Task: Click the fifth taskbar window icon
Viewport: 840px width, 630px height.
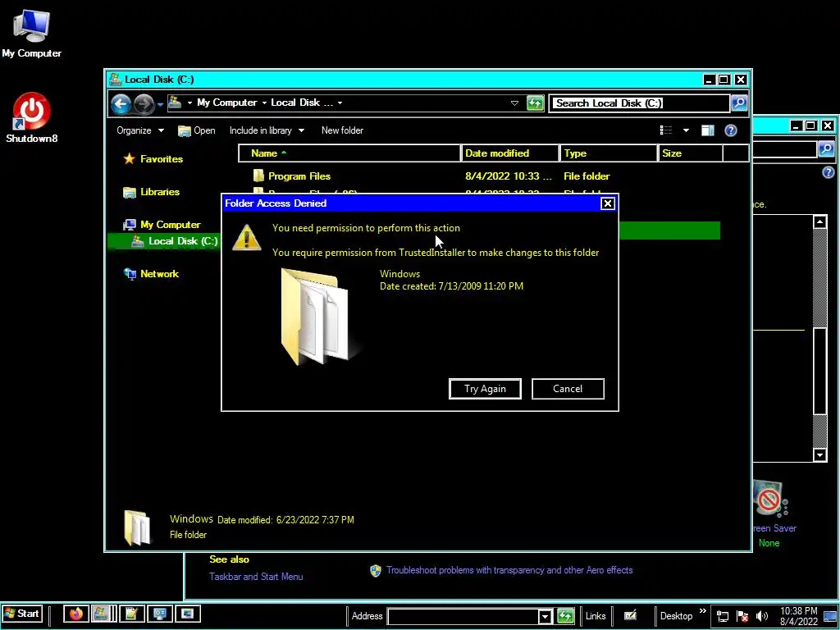Action: click(188, 614)
